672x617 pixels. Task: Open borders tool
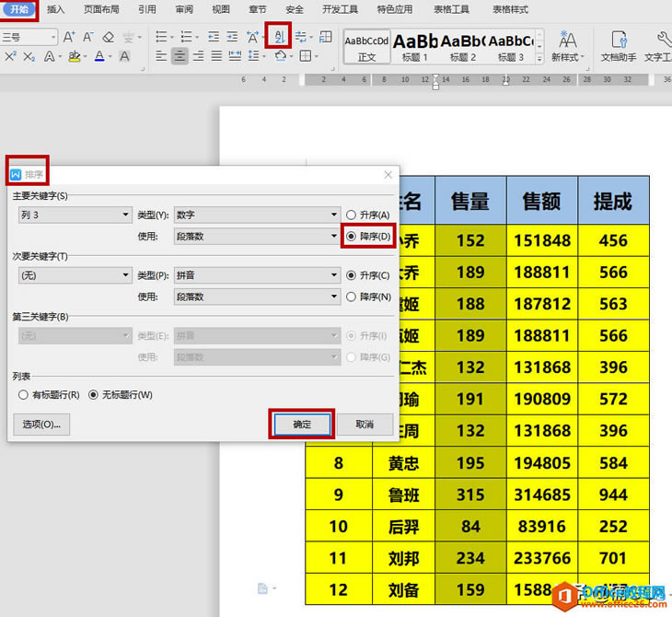(305, 56)
